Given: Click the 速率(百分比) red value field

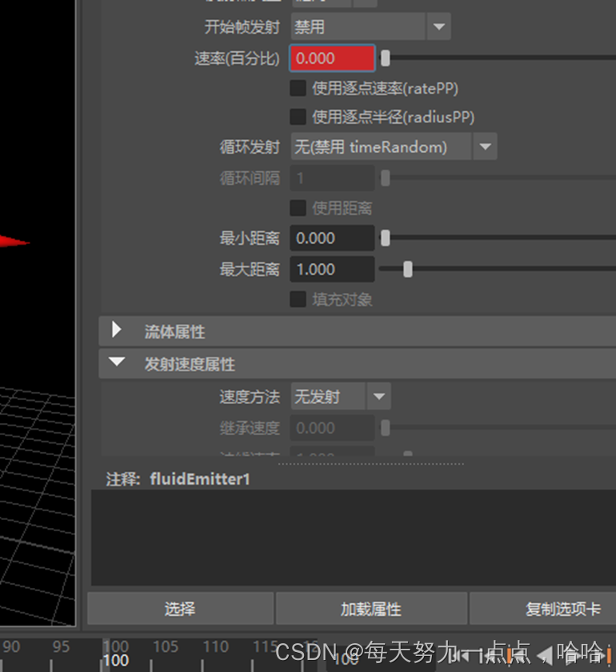Looking at the screenshot, I should click(332, 58).
